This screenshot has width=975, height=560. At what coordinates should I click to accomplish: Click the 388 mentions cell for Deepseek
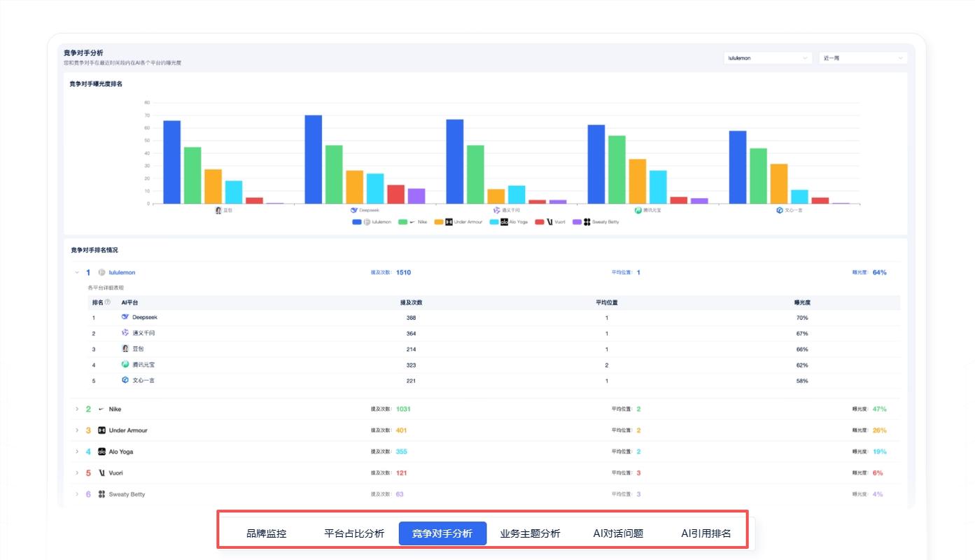411,318
